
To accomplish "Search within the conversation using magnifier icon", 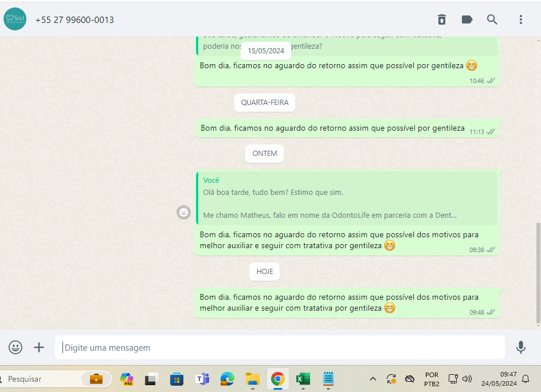I will (x=492, y=19).
